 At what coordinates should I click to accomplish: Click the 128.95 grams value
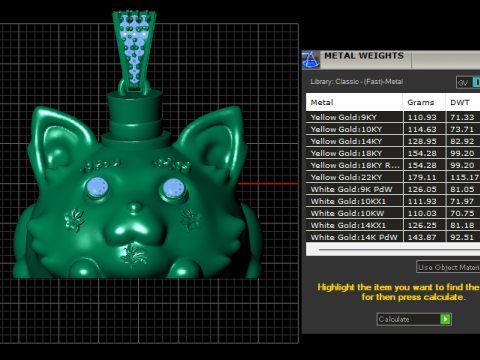tap(422, 141)
